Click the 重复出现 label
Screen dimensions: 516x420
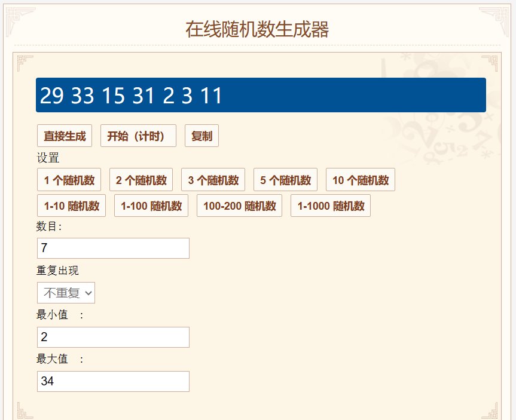click(57, 271)
